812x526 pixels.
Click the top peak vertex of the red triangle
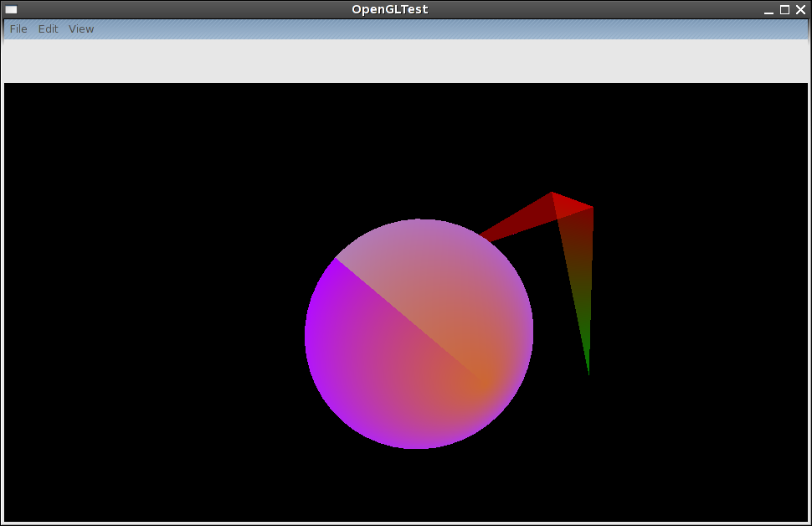552,193
